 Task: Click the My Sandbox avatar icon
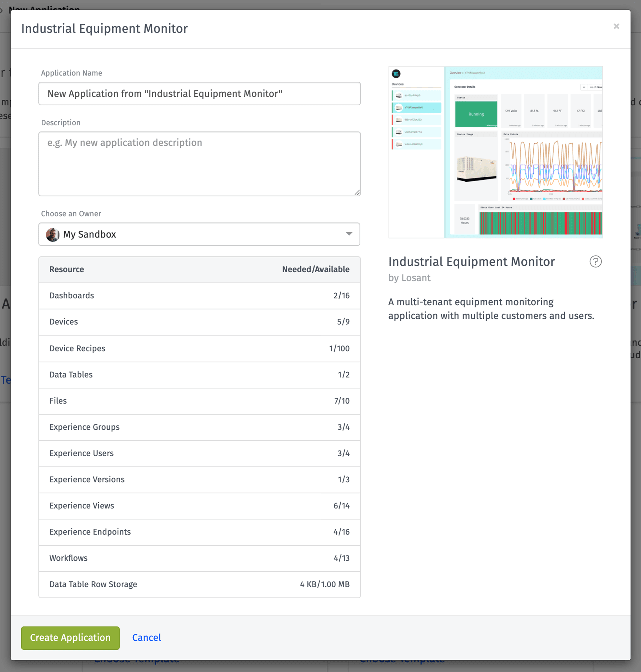(52, 234)
